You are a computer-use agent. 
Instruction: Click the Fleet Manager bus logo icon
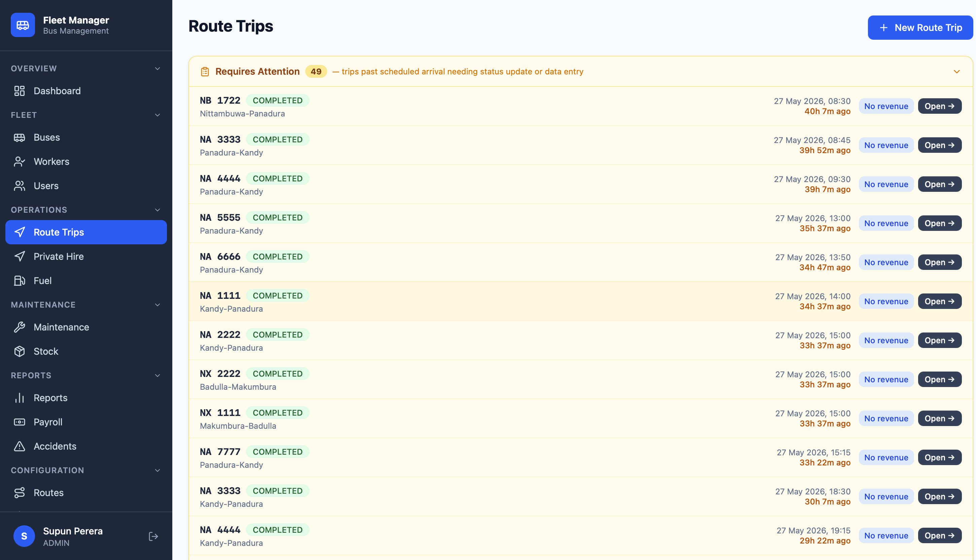[x=23, y=25]
